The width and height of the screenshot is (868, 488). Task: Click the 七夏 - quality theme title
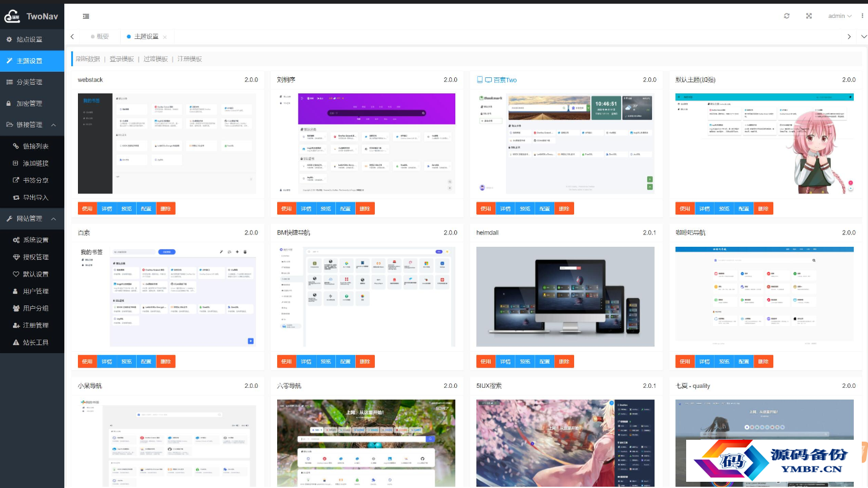[x=693, y=385]
